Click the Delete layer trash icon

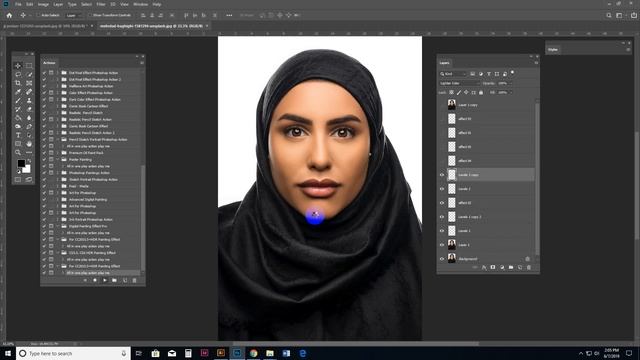[529, 267]
